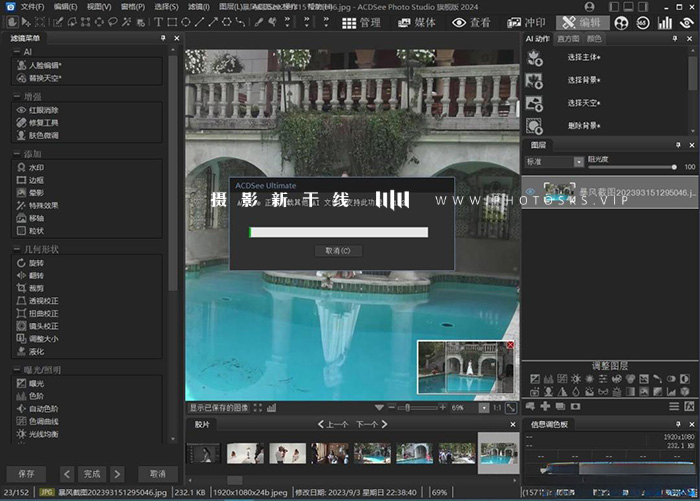Viewport: 700px width, 501px height.
Task: Open the 直方图 tab
Action: tap(568, 39)
